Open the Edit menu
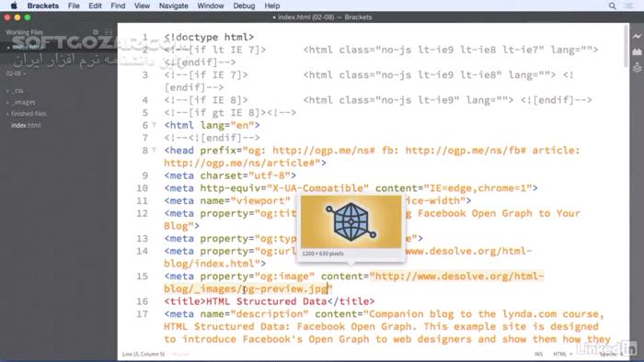Image resolution: width=644 pixels, height=362 pixels. [x=95, y=6]
